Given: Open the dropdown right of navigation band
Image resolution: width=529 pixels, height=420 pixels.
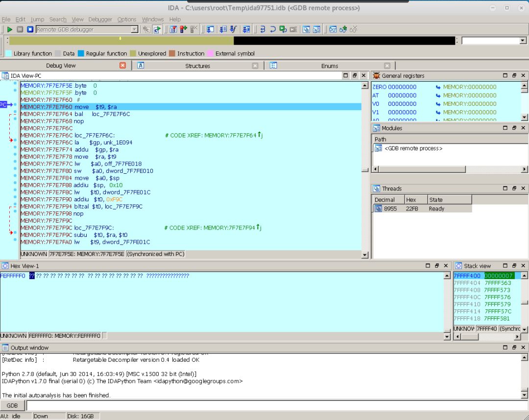Looking at the screenshot, I should (x=523, y=41).
